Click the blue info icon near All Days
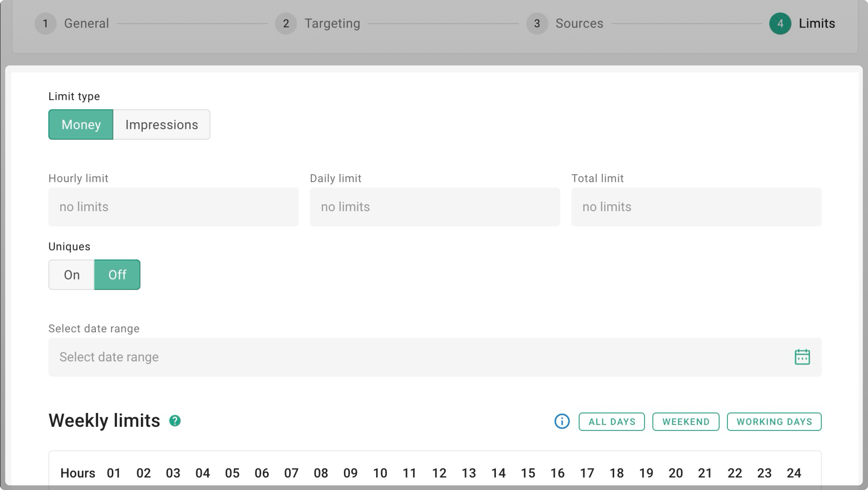Image resolution: width=868 pixels, height=490 pixels. click(x=562, y=421)
